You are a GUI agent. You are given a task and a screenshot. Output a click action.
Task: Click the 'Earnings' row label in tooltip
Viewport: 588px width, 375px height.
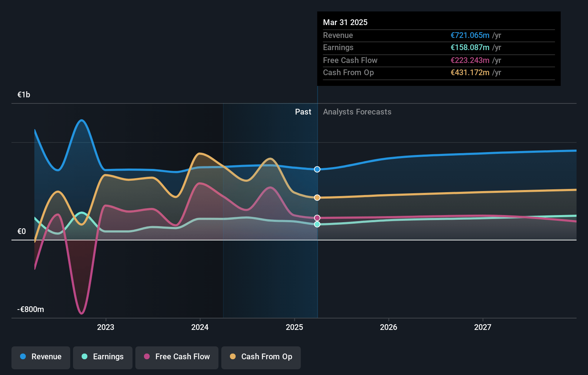[338, 47]
